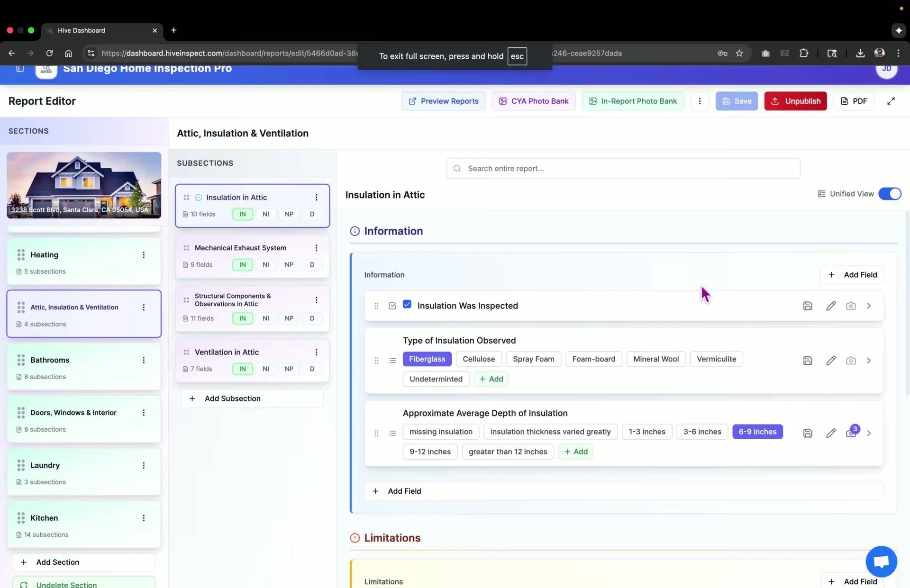The image size is (910, 588).
Task: Toggle Unified View switch off
Action: coord(890,194)
